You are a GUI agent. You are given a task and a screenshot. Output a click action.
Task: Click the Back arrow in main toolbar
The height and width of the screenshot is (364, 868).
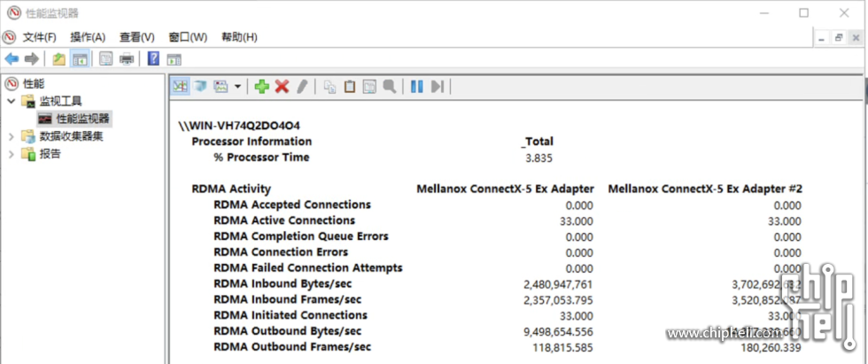[x=12, y=58]
